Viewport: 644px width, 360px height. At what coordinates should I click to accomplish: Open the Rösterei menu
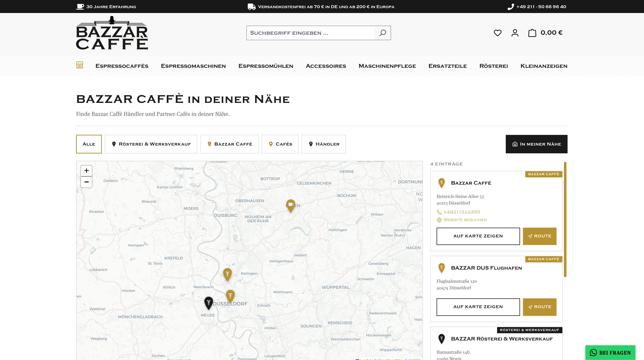(x=493, y=66)
